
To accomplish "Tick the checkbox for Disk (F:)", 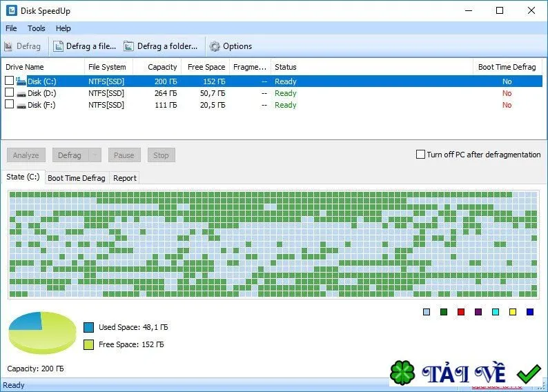I will (10, 104).
